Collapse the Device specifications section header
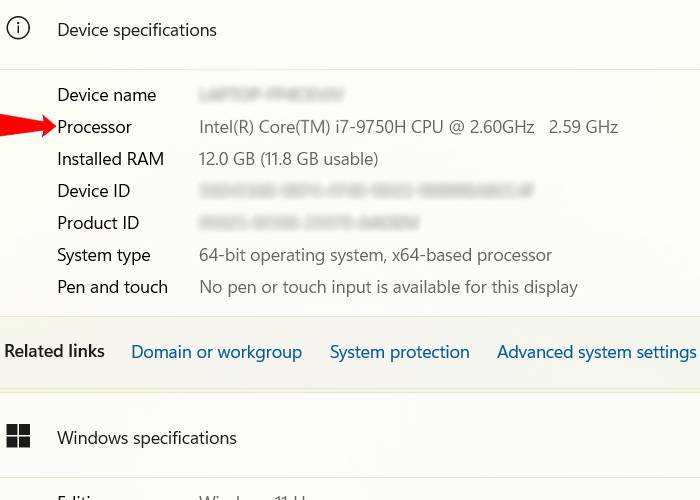Viewport: 700px width, 500px height. [137, 30]
